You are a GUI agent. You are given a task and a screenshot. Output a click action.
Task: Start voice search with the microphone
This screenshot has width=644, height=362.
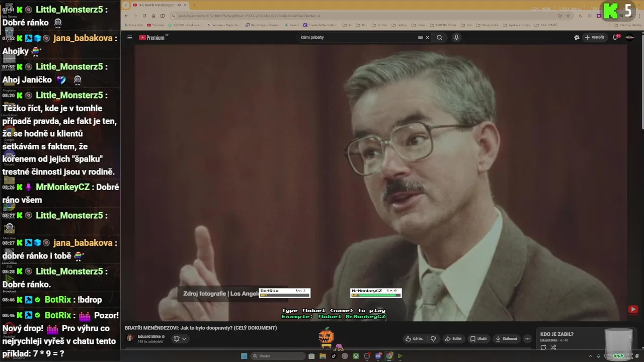(456, 37)
